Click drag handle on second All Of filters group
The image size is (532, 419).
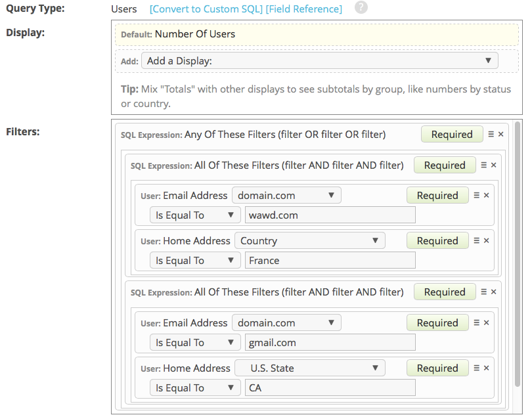pos(483,292)
